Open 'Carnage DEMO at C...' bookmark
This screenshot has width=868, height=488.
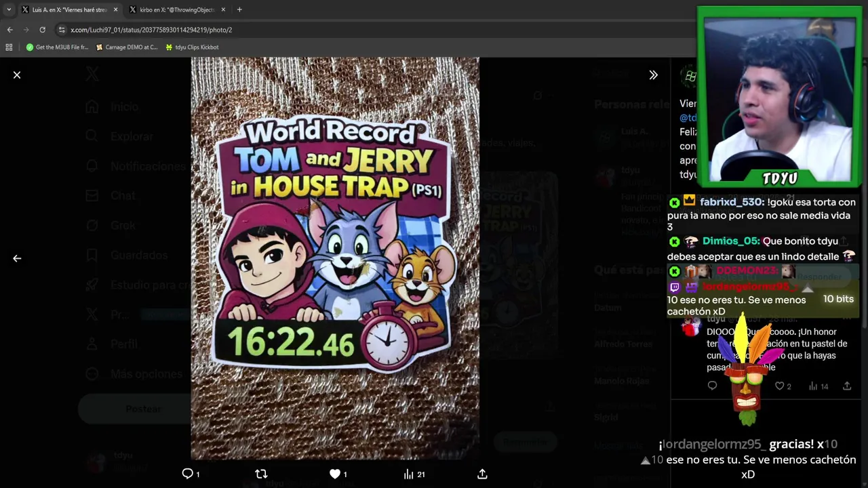click(127, 47)
